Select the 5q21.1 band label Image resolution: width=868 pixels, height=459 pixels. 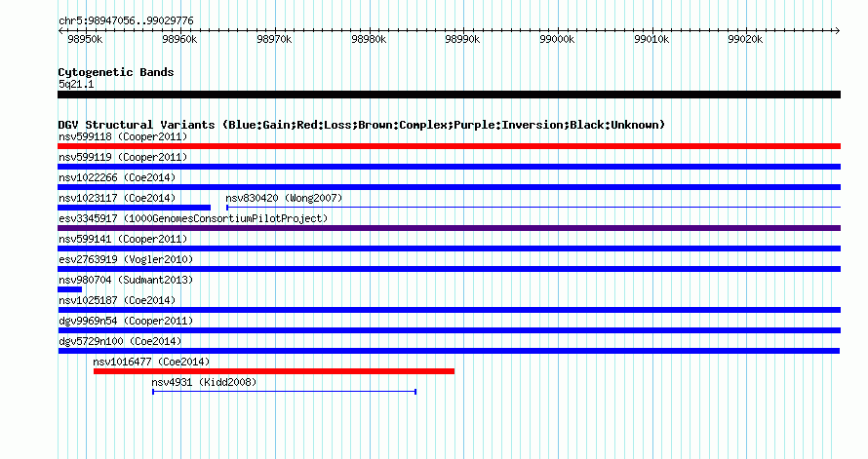tap(76, 84)
